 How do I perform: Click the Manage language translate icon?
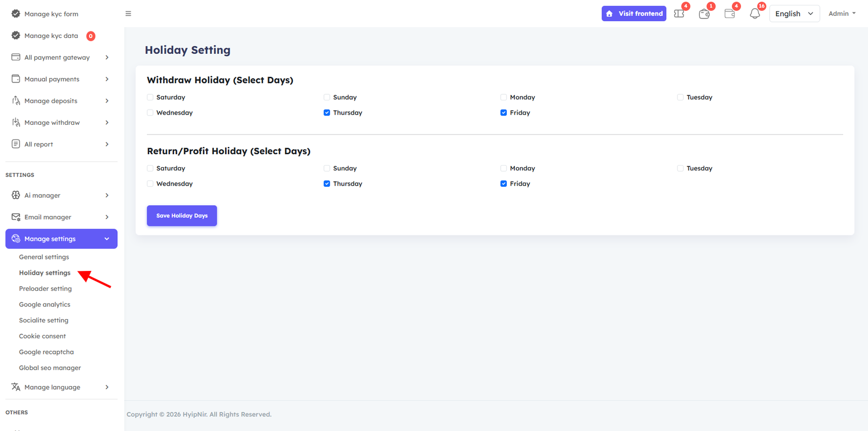(16, 387)
